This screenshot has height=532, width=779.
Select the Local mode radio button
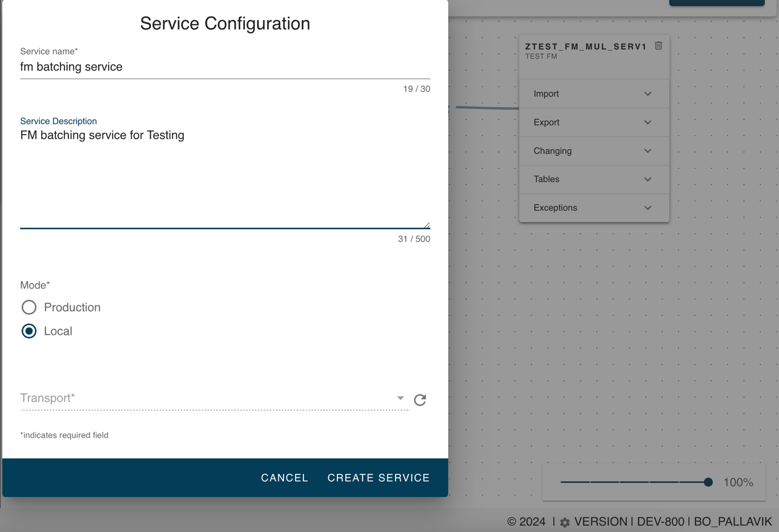point(29,331)
